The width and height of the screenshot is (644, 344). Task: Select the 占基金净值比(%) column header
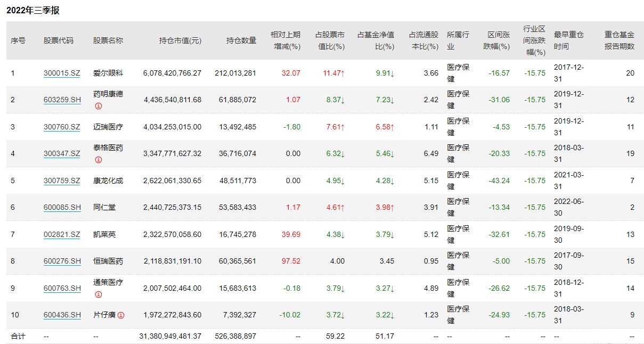tap(376, 40)
